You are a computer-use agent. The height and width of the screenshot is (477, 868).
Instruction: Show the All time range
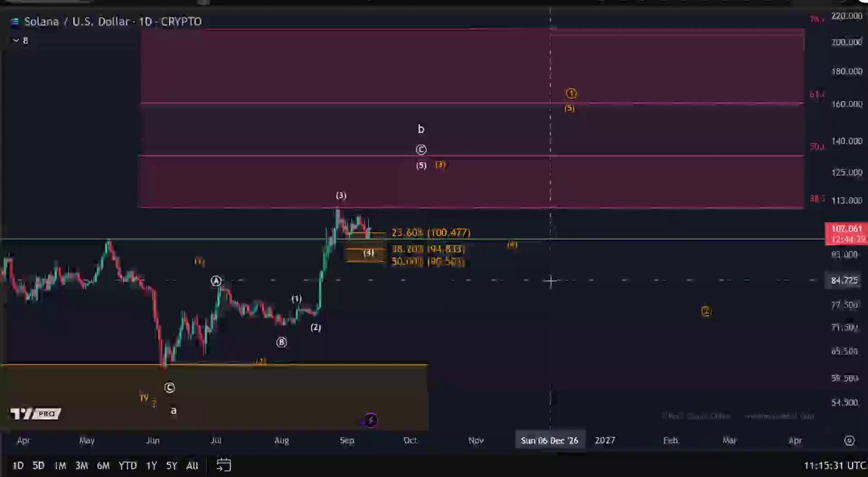pos(192,465)
